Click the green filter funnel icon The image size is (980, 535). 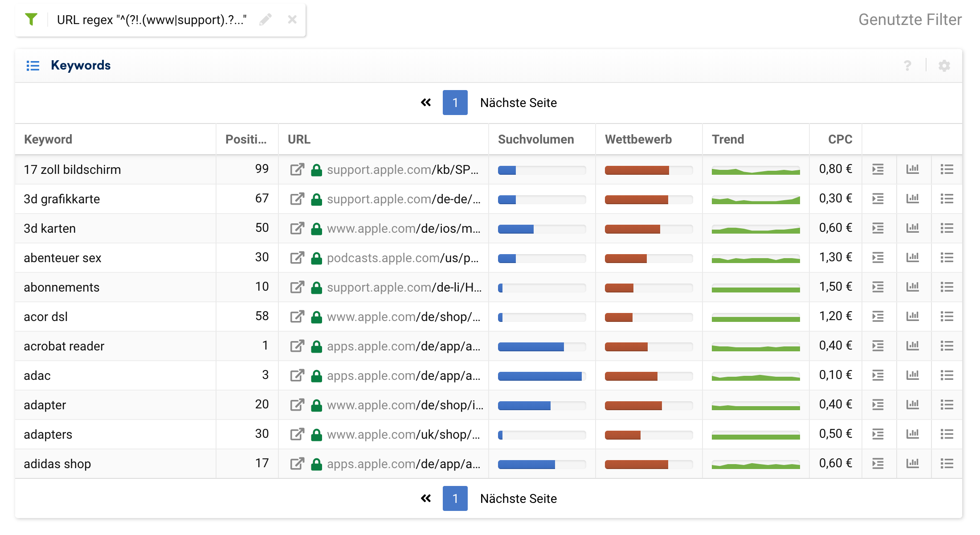tap(31, 20)
